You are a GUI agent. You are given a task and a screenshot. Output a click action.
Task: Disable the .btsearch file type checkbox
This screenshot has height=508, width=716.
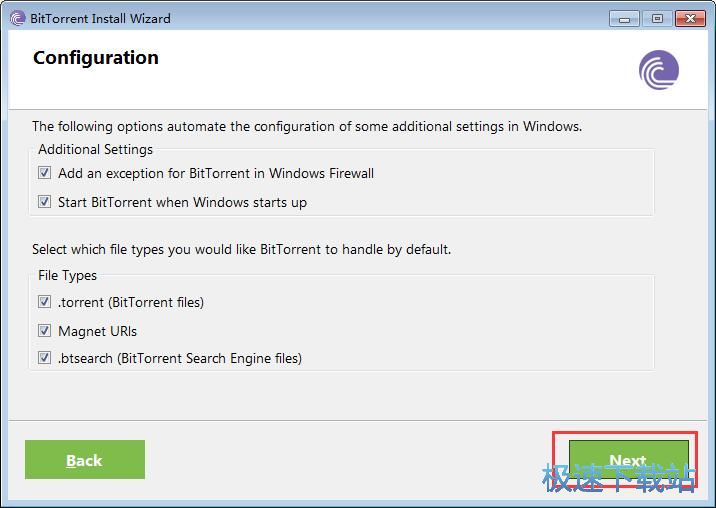(x=44, y=358)
